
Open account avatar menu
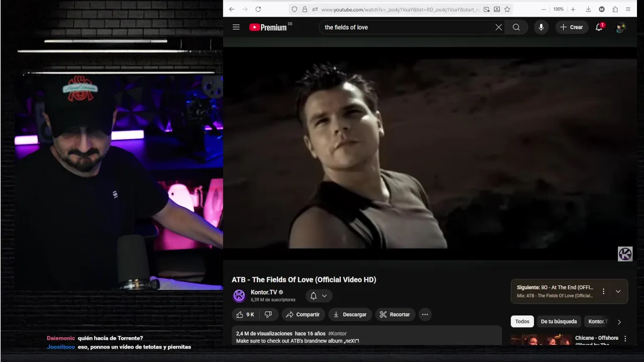pyautogui.click(x=621, y=28)
